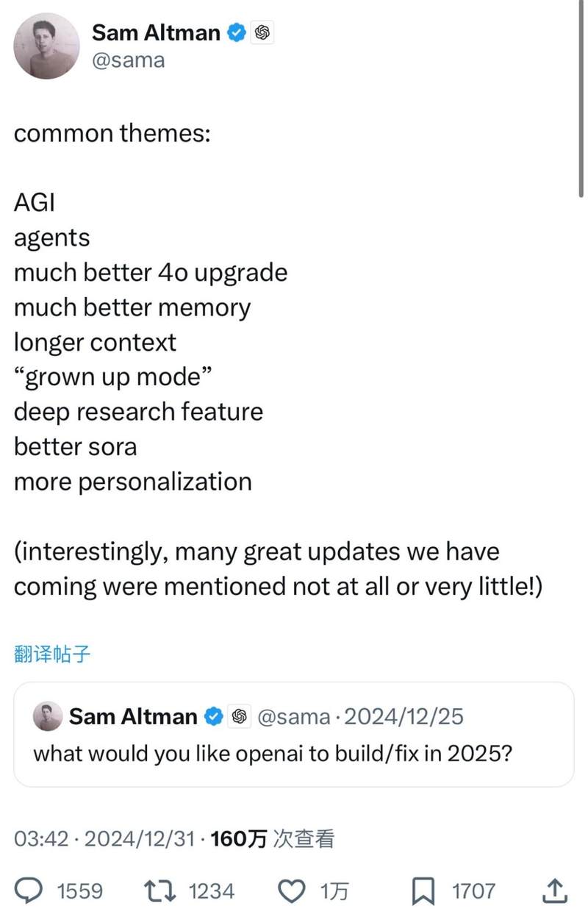588x917 pixels.
Task: Click blue verified badge beside top Sam Altman
Action: tap(236, 32)
